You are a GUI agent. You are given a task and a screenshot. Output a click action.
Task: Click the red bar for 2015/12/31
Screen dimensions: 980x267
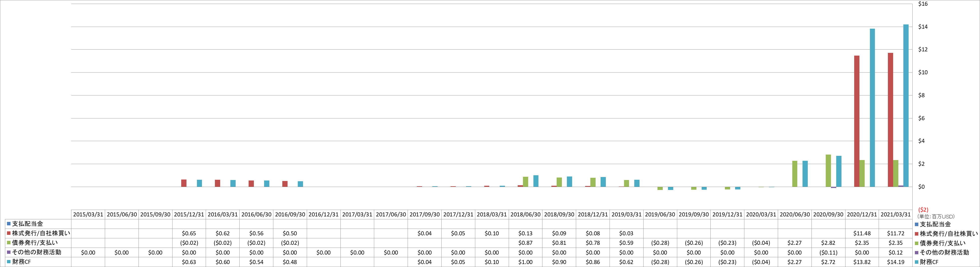point(184,183)
